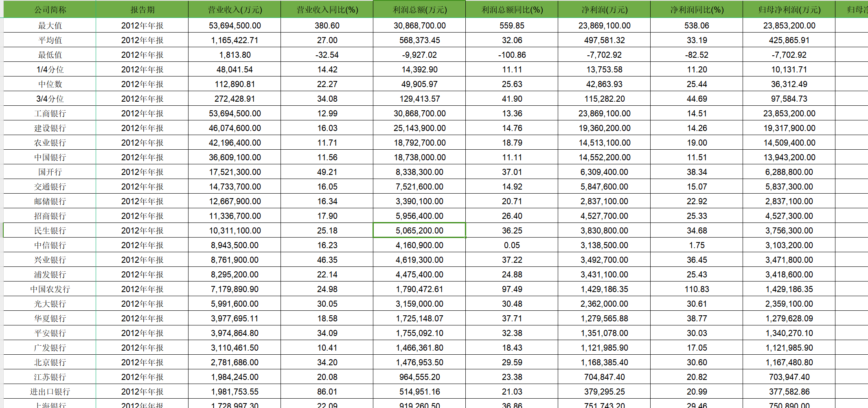This screenshot has height=408, width=868.
Task: Select the 进出口银行 company name cell
Action: point(50,391)
